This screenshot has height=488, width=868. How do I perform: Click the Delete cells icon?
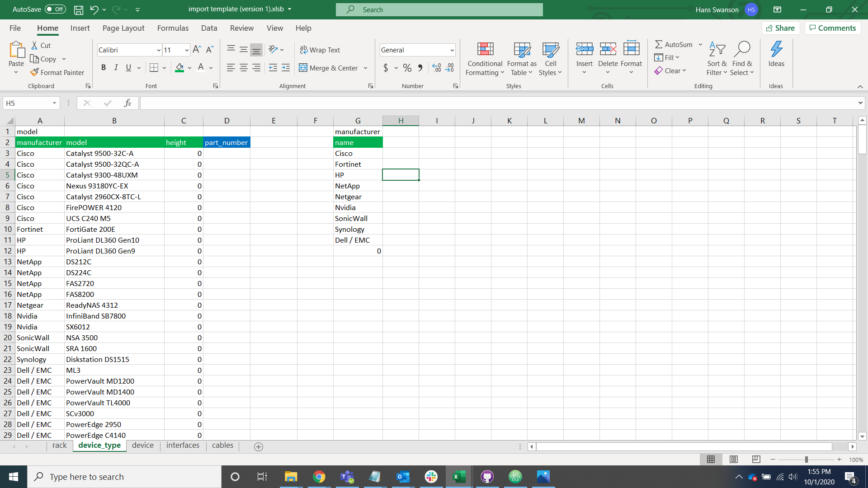[608, 49]
